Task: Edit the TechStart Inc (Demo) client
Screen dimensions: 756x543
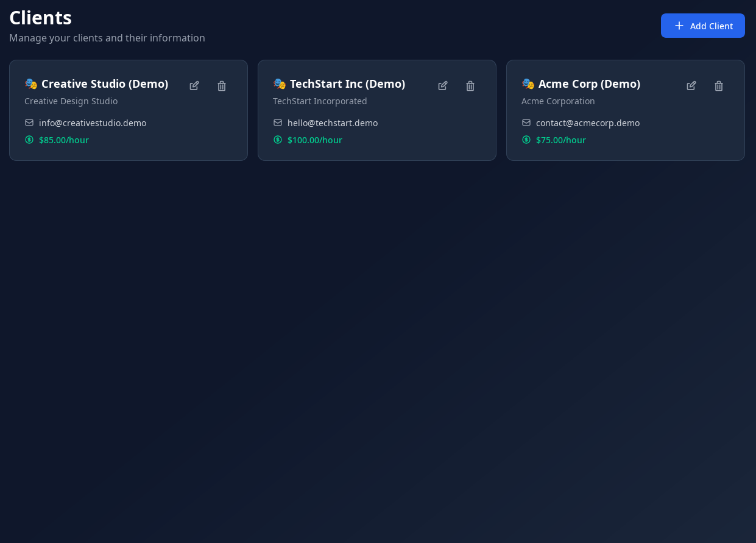Action: [443, 86]
